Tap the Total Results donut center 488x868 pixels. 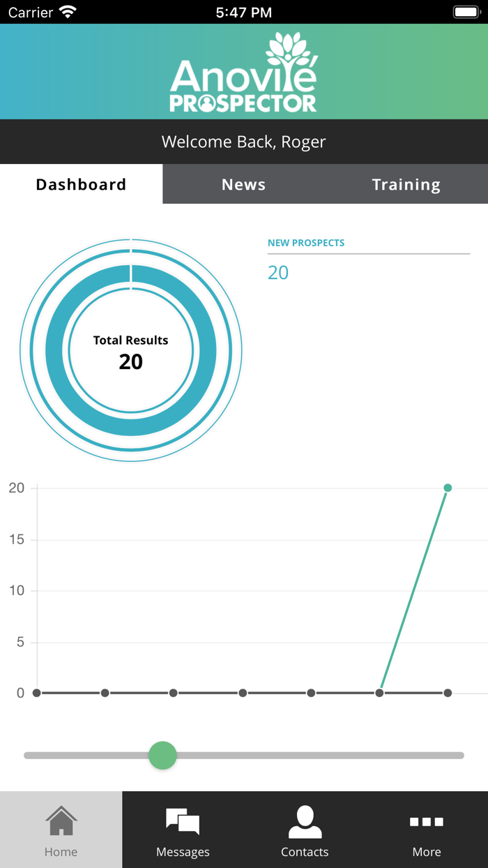(x=131, y=352)
